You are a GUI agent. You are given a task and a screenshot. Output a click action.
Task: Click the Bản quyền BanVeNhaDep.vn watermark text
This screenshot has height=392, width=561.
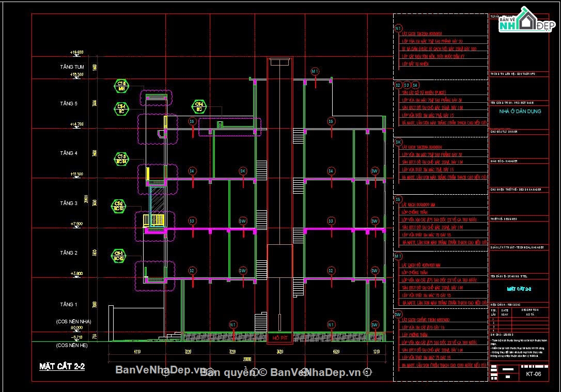pos(280,372)
